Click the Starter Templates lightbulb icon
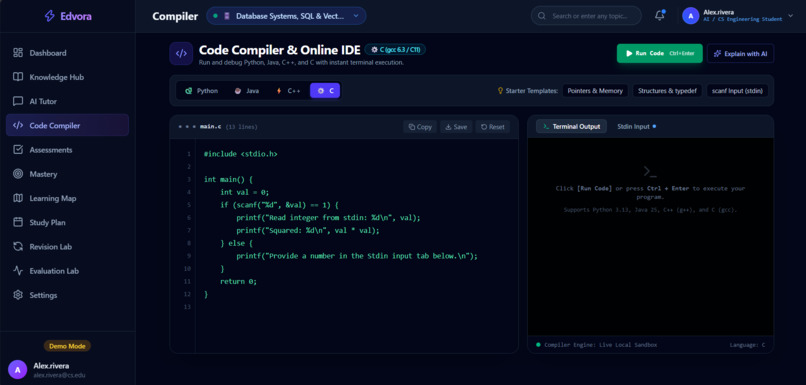Screen dimensions: 806x385 (x=500, y=90)
